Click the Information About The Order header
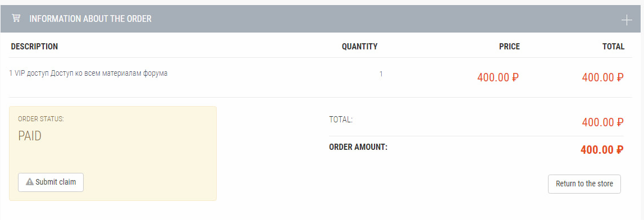Screen dimensions: 644x220 (x=90, y=19)
